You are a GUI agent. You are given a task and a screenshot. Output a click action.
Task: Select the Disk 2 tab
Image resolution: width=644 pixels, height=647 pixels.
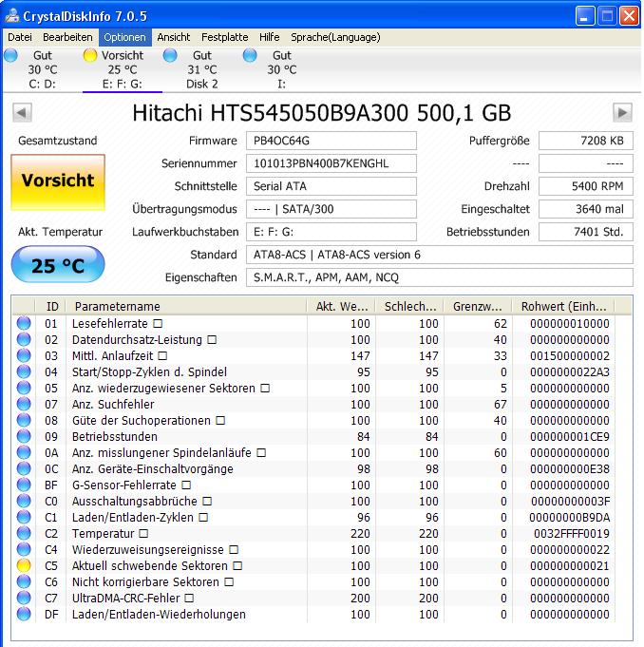tap(201, 69)
